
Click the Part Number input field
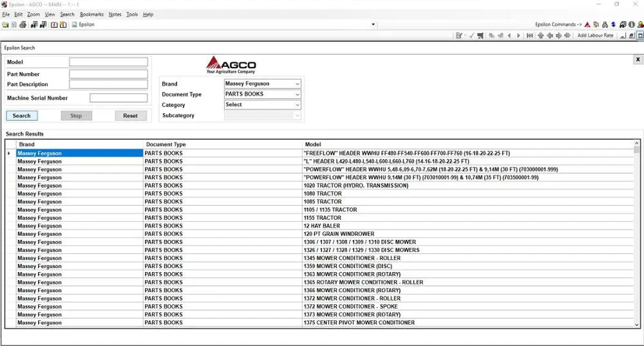point(108,74)
